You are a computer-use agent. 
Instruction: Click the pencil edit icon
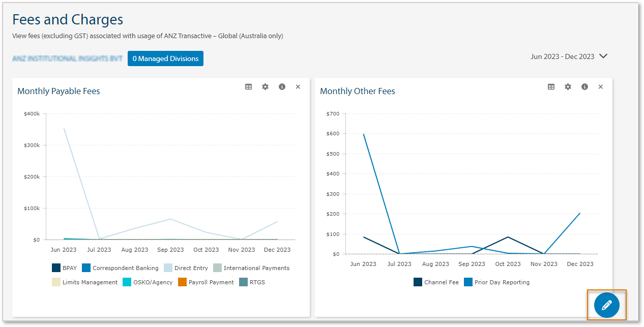(606, 305)
